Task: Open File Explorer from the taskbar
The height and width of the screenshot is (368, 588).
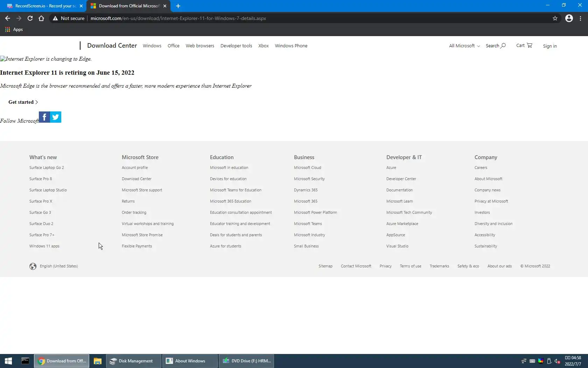Action: coord(98,361)
